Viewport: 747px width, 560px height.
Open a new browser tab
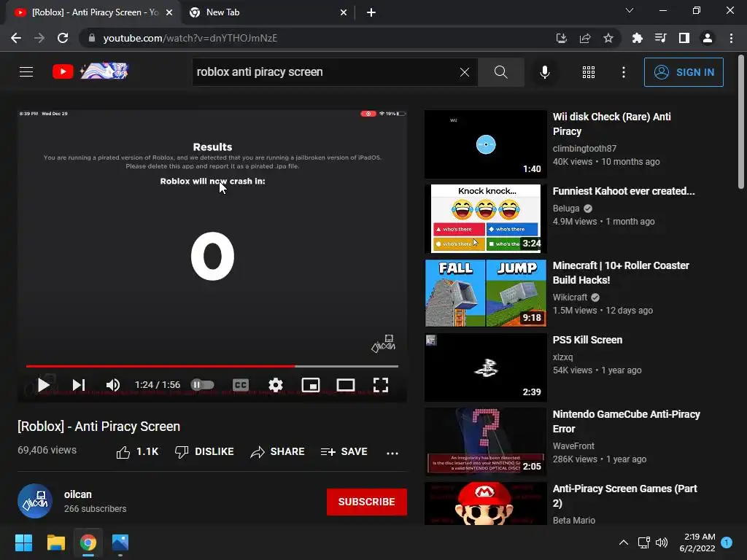(371, 12)
